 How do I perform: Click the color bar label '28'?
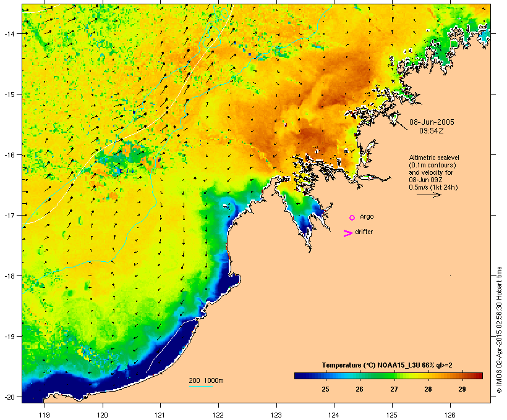(428, 389)
